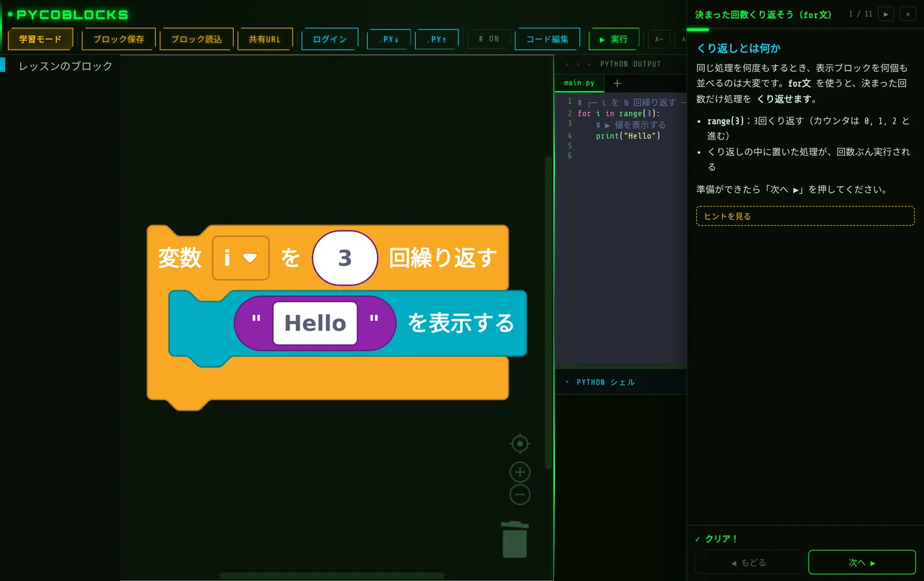Click the くり返しとは何か heading

pos(739,48)
